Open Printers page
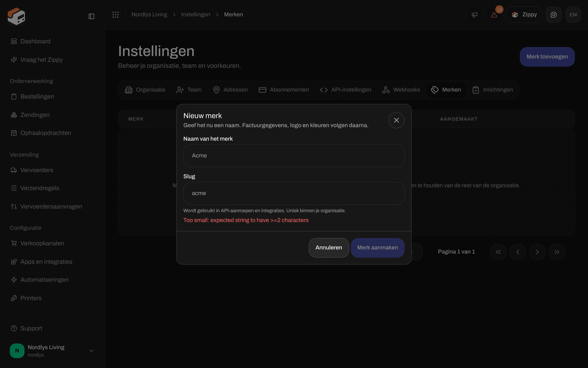Image resolution: width=588 pixels, height=368 pixels. click(52, 298)
